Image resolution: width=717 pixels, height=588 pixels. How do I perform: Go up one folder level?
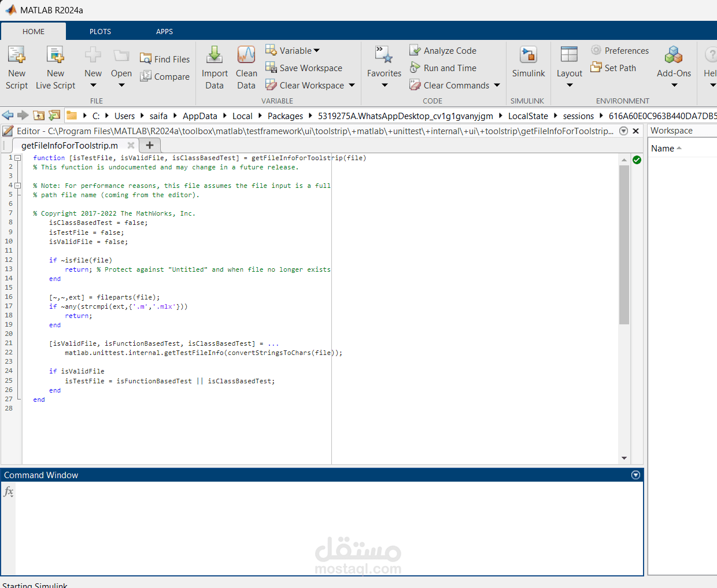(x=39, y=115)
